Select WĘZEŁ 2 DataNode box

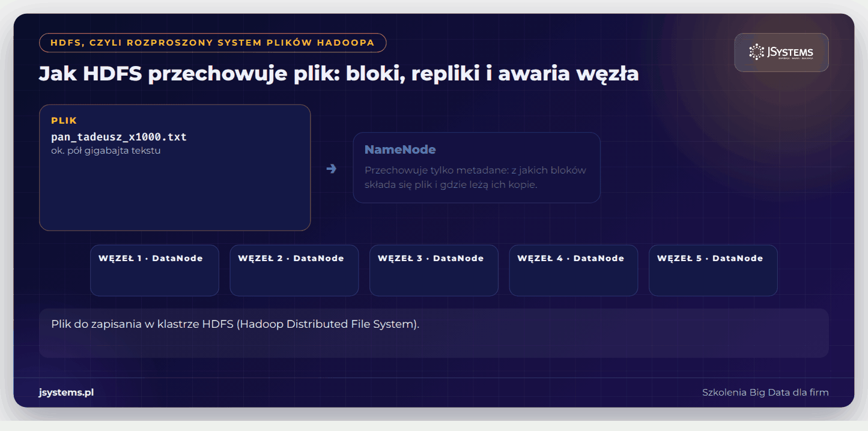tap(294, 270)
